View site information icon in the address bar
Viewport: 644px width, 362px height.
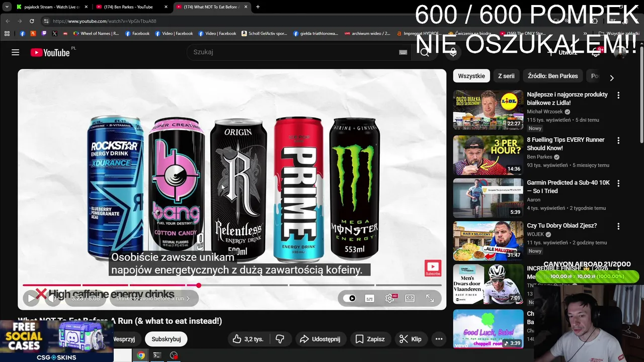click(46, 21)
